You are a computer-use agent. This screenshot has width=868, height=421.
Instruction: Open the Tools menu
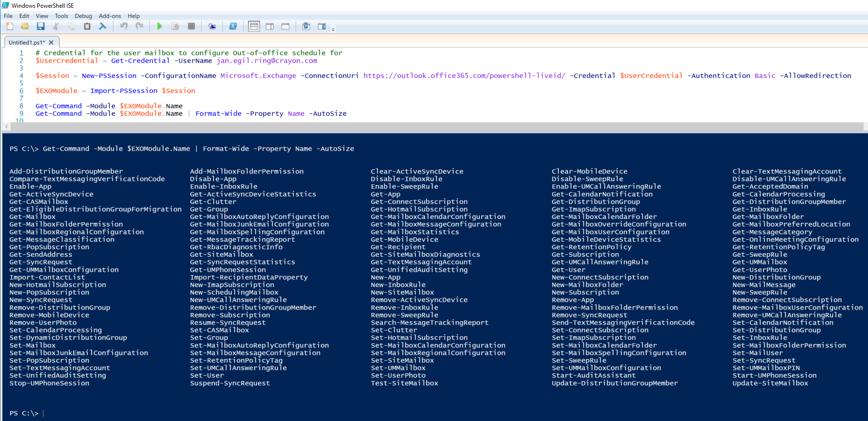tap(62, 16)
